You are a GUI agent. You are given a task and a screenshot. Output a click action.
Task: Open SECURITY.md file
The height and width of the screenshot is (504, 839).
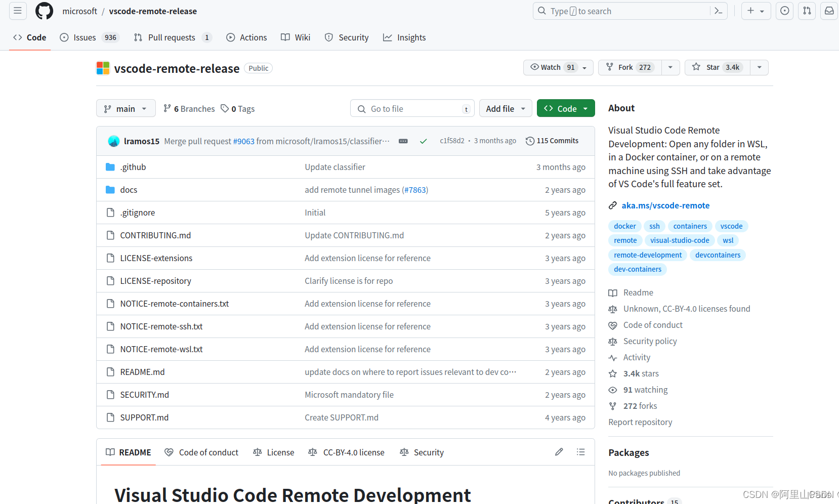145,395
